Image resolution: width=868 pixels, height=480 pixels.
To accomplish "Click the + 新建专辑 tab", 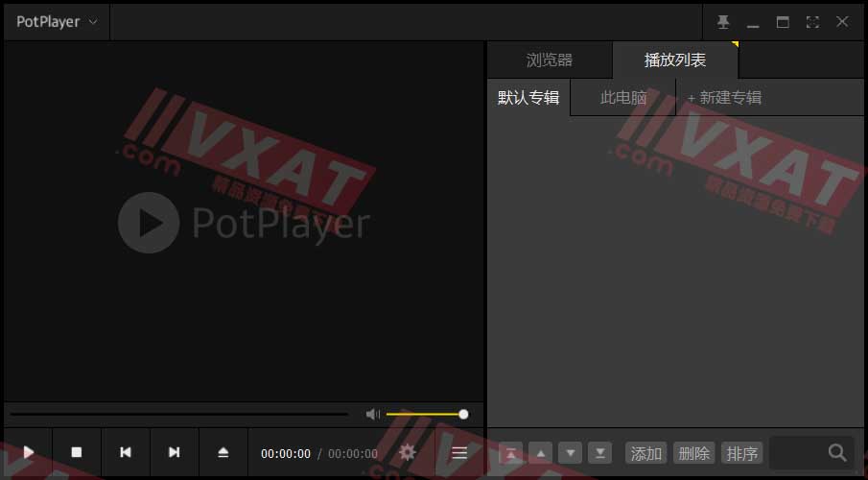I will (725, 98).
